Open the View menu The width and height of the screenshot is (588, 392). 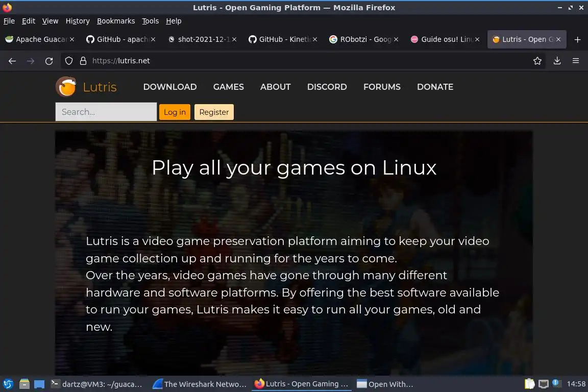coord(50,21)
